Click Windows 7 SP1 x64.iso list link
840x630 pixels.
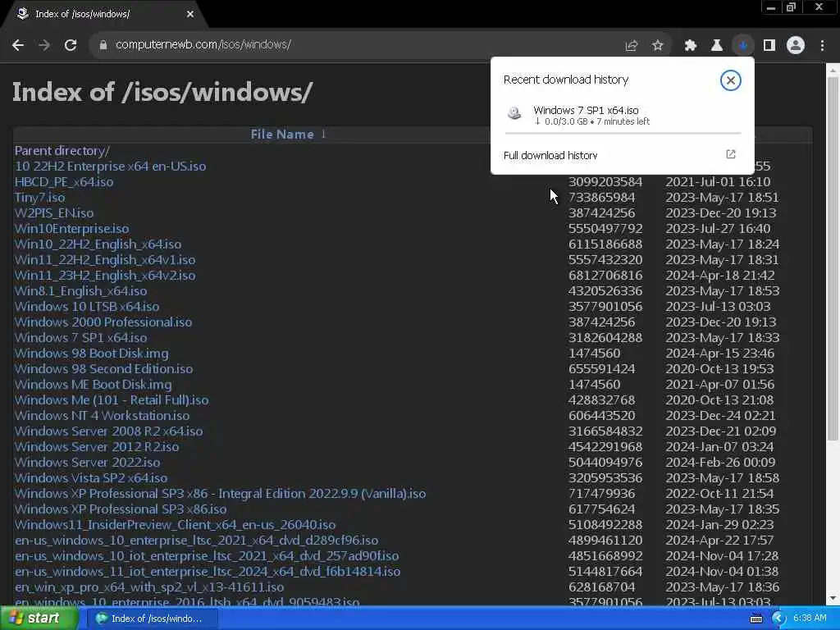pos(81,337)
